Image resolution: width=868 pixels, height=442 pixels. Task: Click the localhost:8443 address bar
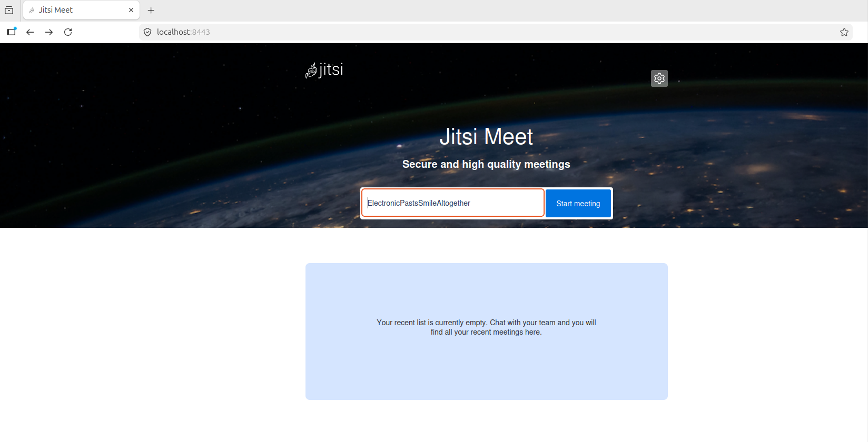pyautogui.click(x=495, y=32)
